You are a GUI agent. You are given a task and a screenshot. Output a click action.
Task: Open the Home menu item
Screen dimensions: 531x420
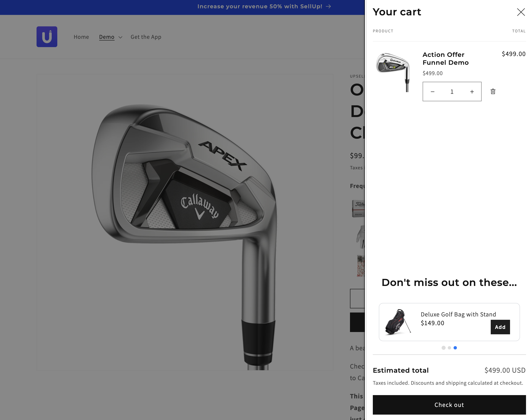click(x=81, y=37)
